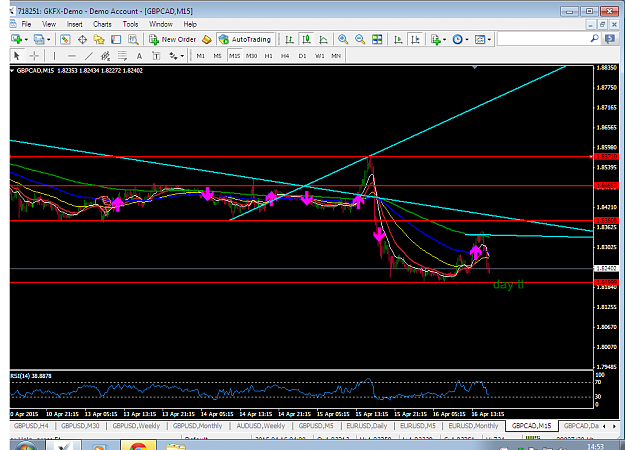Expand the Indicators dropdown arrow
625x450 pixels.
pyautogui.click(x=444, y=39)
